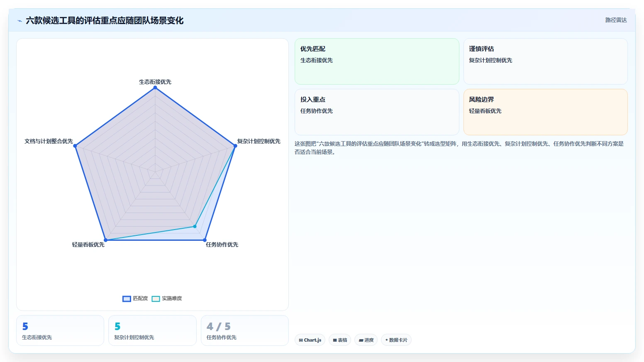The height and width of the screenshot is (362, 644).
Task: Click 生态衔接优先 text in 优先匹配 card
Action: [317, 60]
